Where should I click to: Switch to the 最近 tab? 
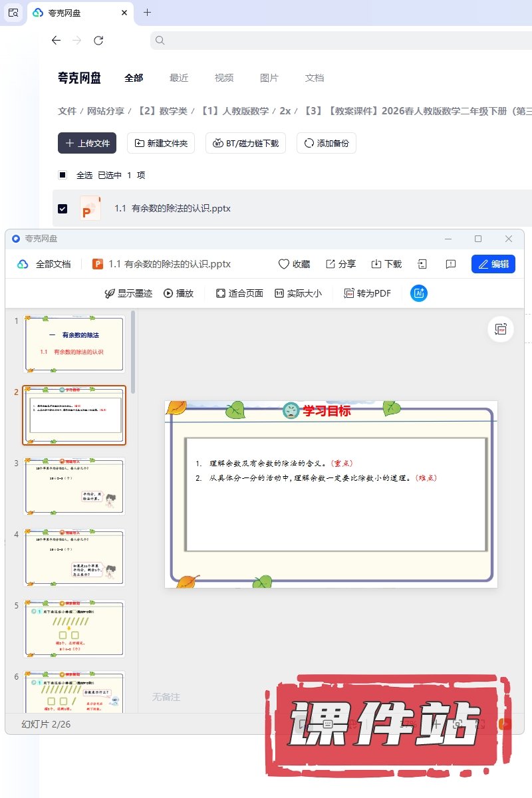[x=179, y=78]
